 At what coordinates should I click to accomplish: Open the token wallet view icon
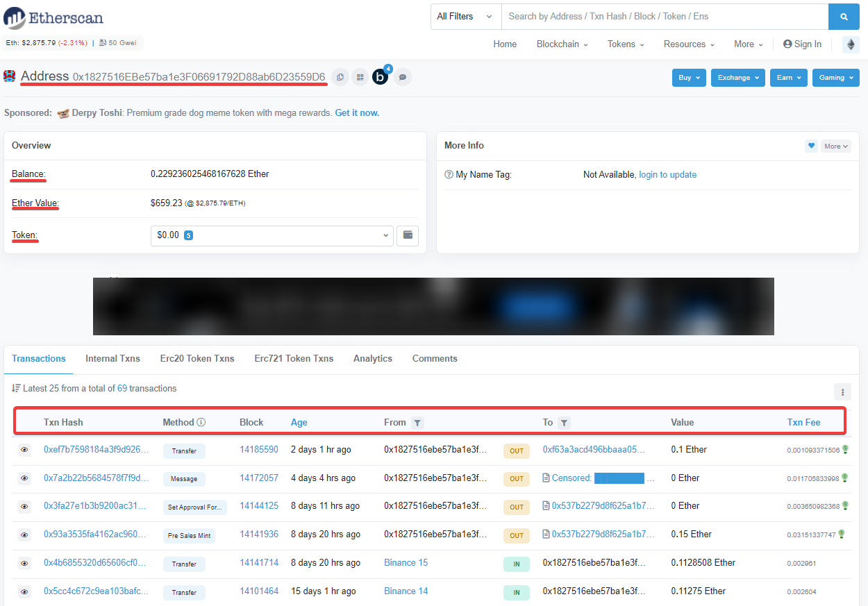(408, 235)
